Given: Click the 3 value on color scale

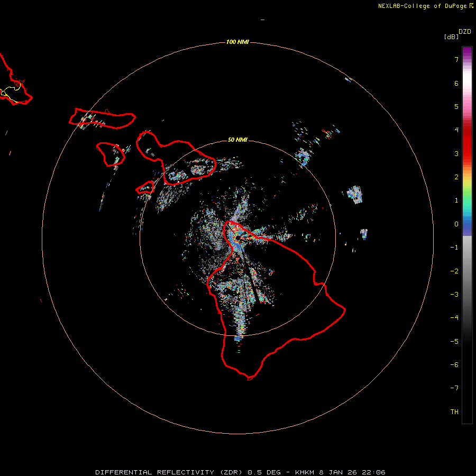Looking at the screenshot, I should coord(456,153).
